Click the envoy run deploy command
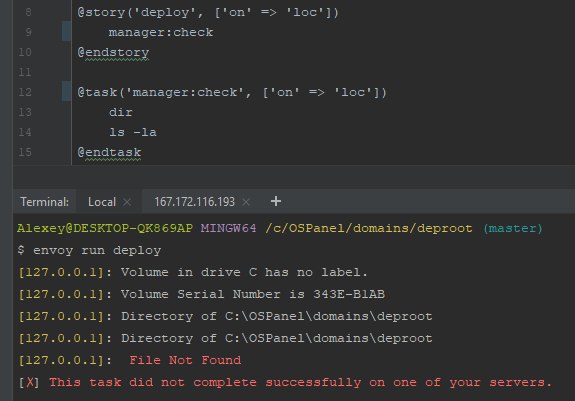This screenshot has width=575, height=401. click(x=97, y=250)
